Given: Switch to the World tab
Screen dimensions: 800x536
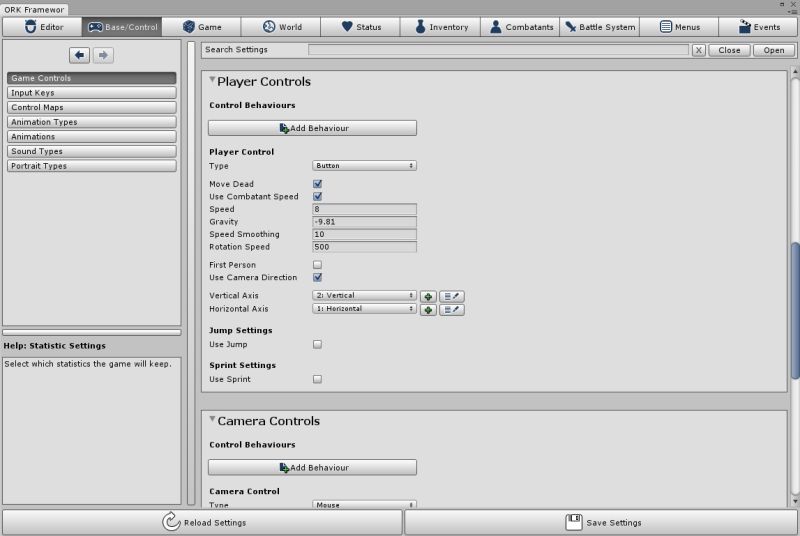Looking at the screenshot, I should click(281, 27).
